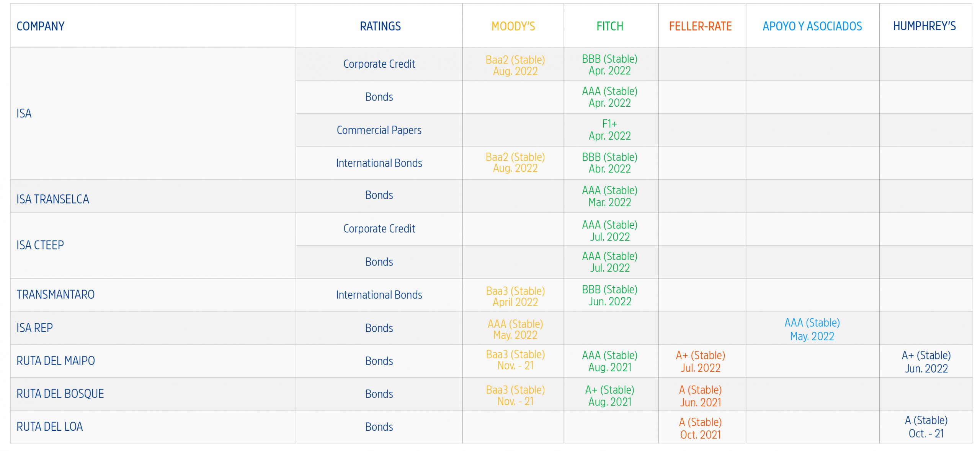The image size is (980, 451).
Task: Select the HUMPHREY'S column header
Action: (x=924, y=26)
